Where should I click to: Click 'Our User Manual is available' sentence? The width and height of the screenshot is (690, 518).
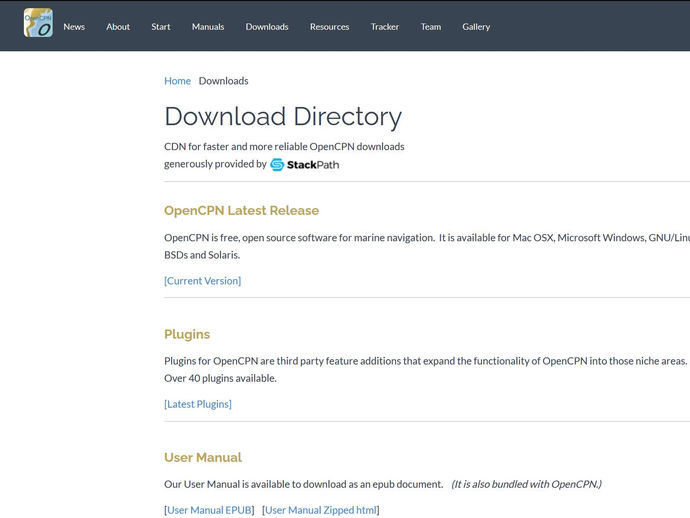(x=304, y=484)
